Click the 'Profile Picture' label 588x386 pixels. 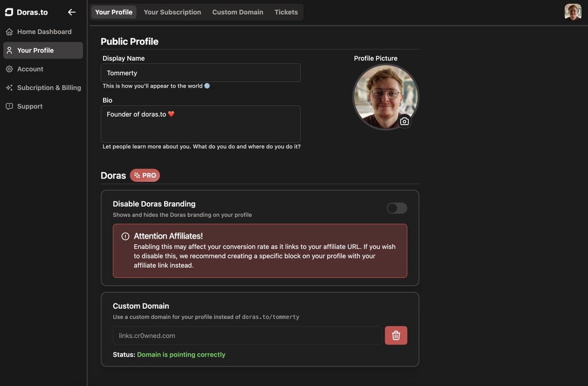coord(376,58)
